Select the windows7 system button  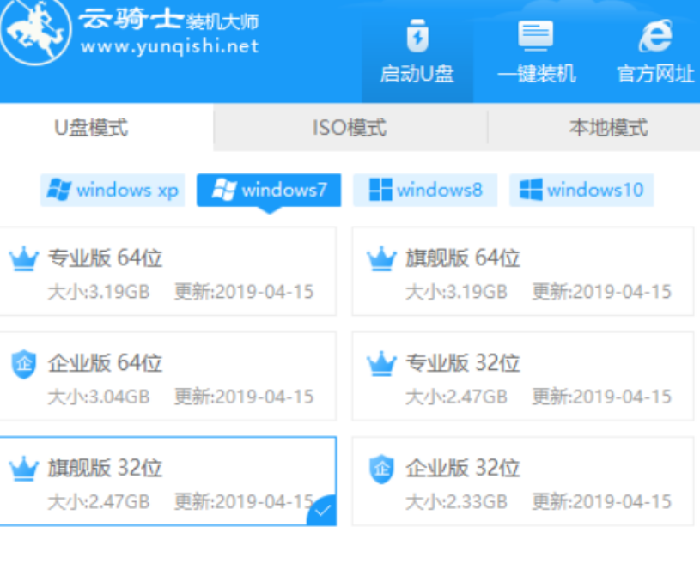[269, 190]
